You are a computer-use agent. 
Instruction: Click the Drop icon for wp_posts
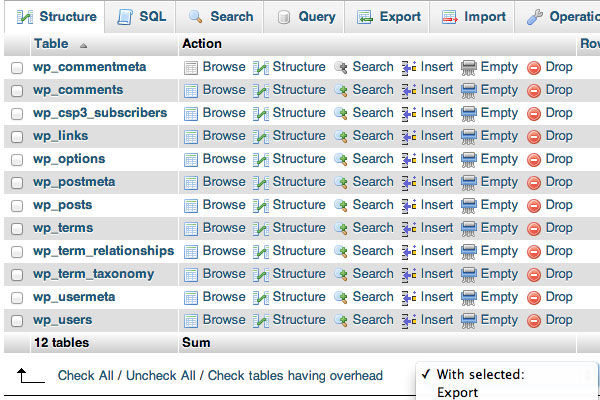[534, 206]
